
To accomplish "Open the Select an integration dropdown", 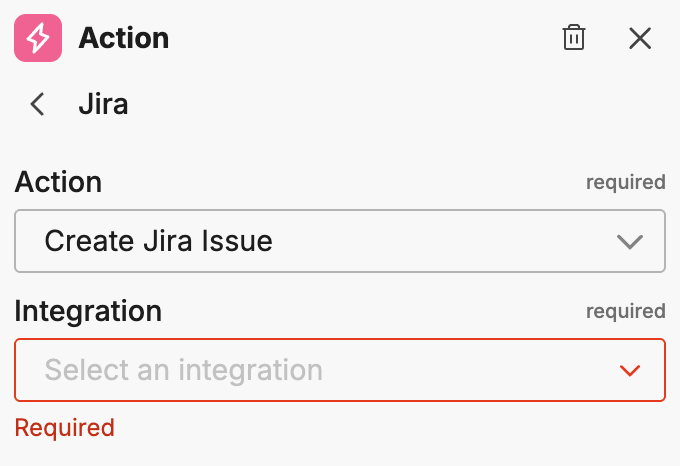I will coord(339,370).
